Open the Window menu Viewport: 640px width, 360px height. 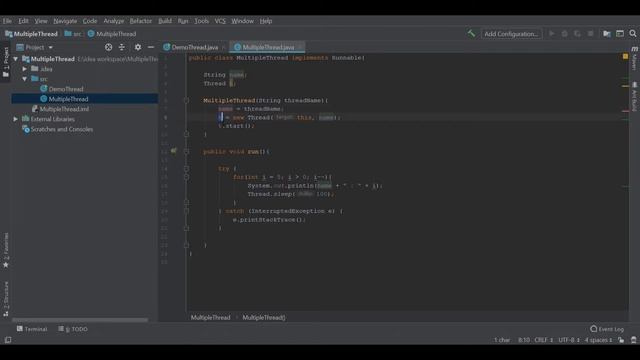pos(242,21)
